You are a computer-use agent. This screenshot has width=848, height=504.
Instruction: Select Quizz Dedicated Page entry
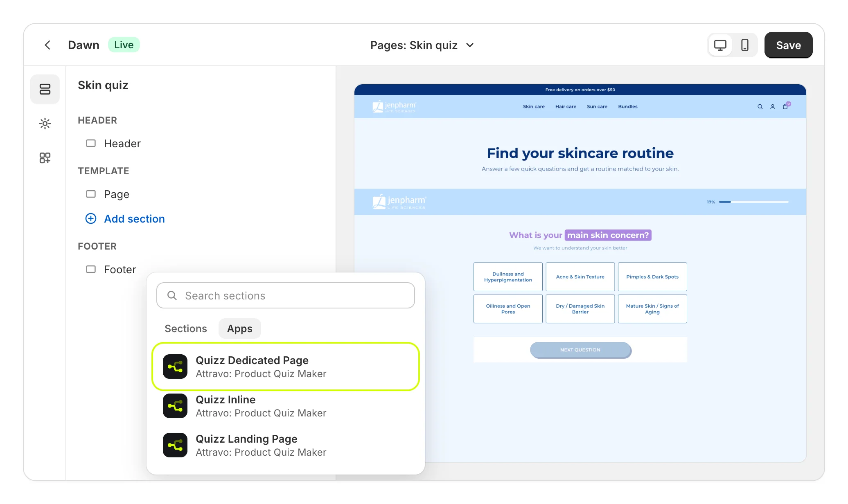tap(286, 367)
